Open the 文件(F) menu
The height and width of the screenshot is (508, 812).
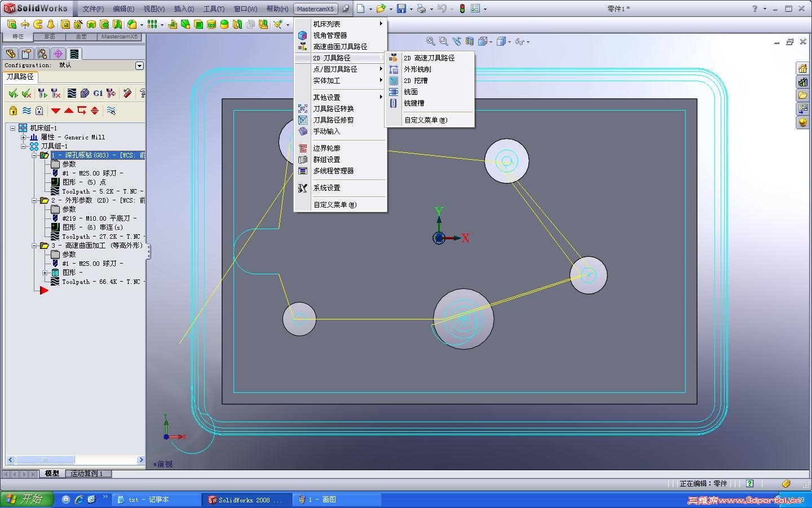point(93,9)
